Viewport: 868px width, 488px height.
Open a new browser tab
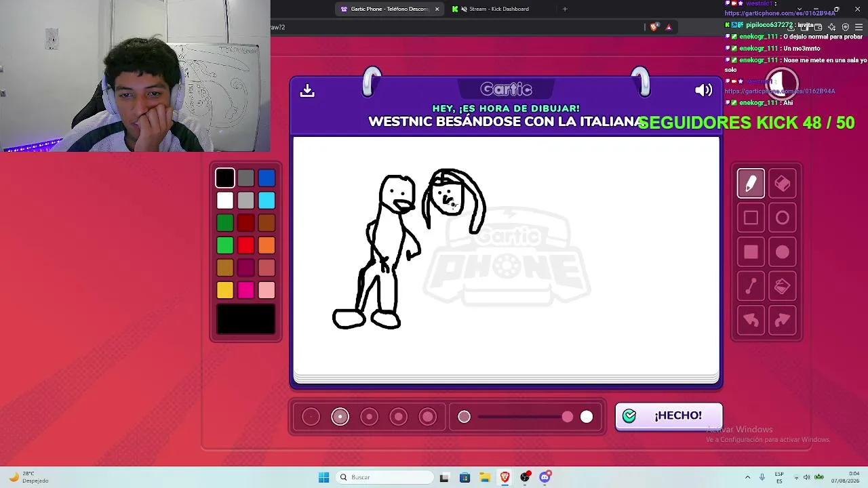[565, 9]
